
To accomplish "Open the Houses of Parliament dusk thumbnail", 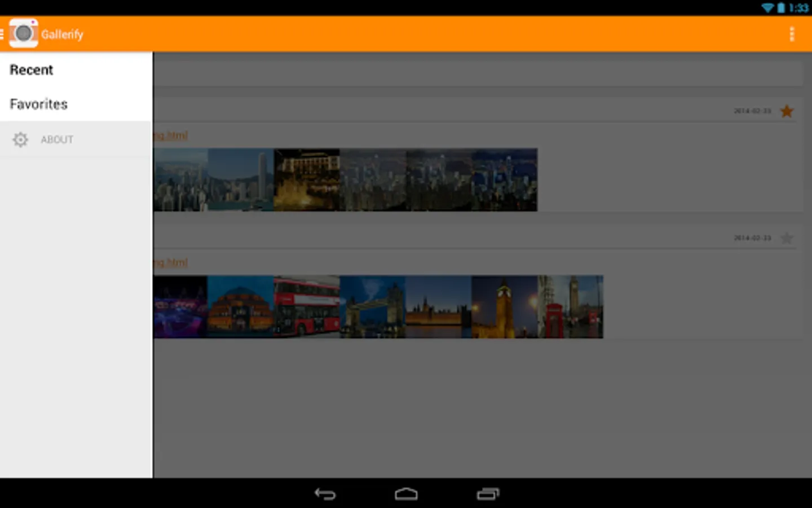I will [439, 306].
